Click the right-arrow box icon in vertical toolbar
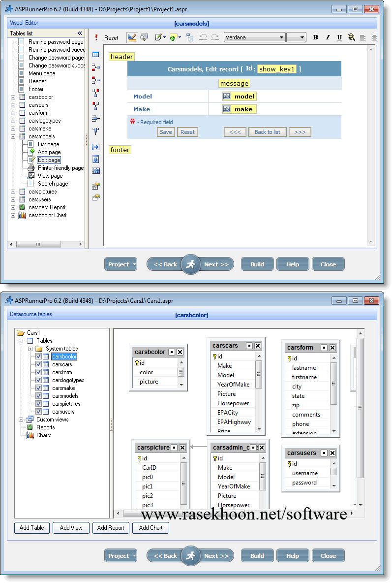Image resolution: width=392 pixels, height=583 pixels. click(x=96, y=147)
